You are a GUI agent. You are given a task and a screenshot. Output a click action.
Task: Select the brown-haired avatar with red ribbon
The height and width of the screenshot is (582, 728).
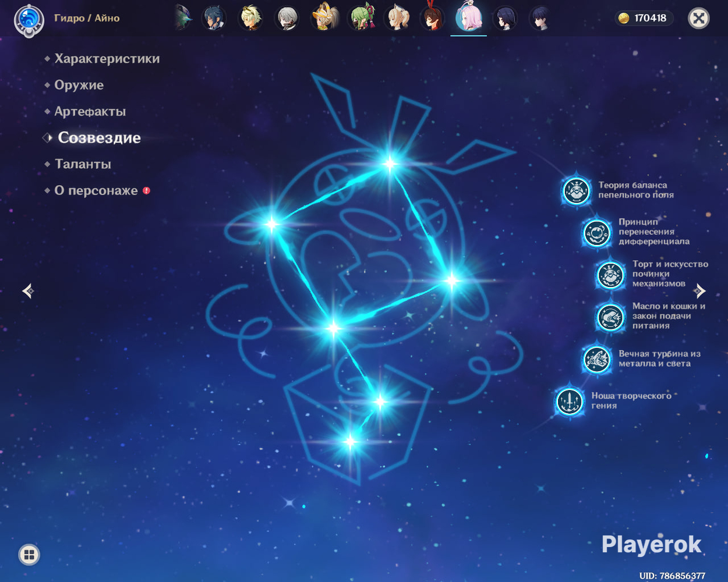point(432,17)
